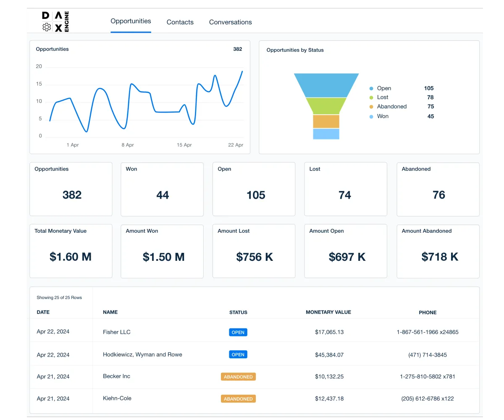This screenshot has height=420, width=504.
Task: Click the Lost count 78 in legend
Action: point(430,97)
